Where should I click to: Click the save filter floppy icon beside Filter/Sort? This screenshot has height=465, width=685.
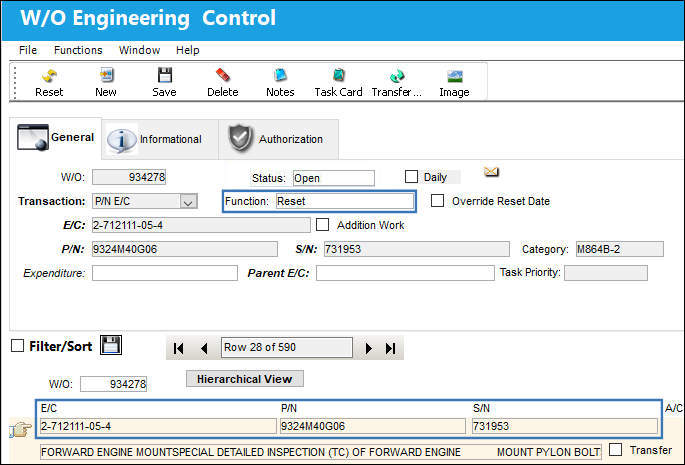coord(111,345)
